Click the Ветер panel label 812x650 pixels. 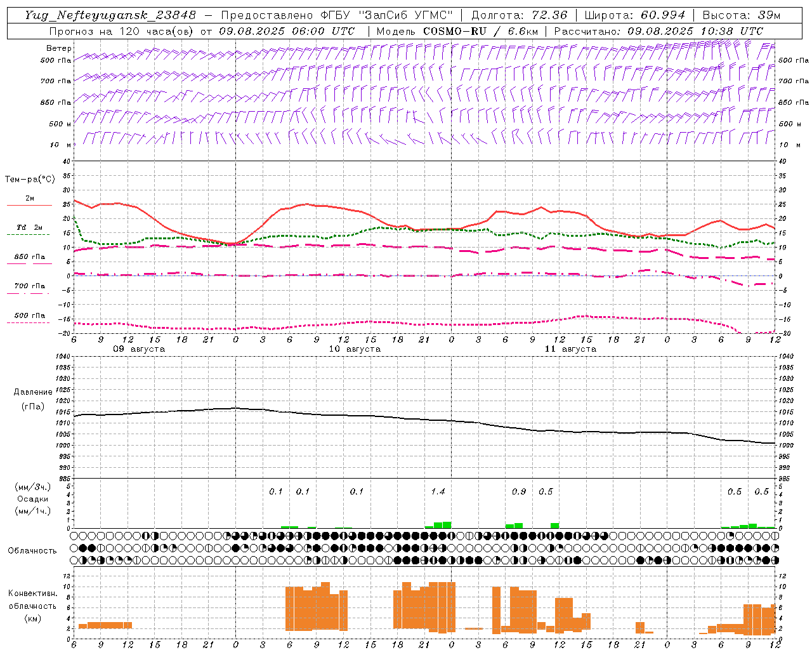[x=59, y=48]
